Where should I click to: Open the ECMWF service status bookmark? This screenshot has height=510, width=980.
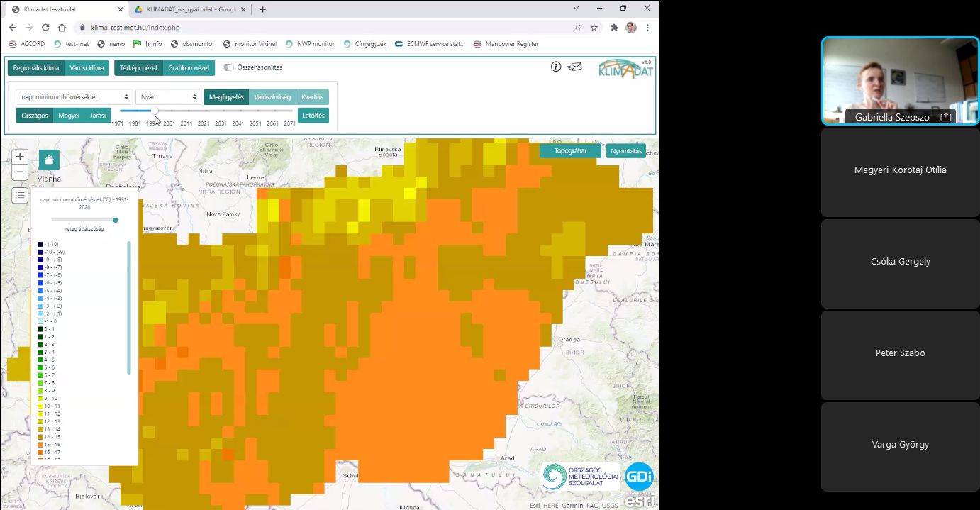(430, 44)
